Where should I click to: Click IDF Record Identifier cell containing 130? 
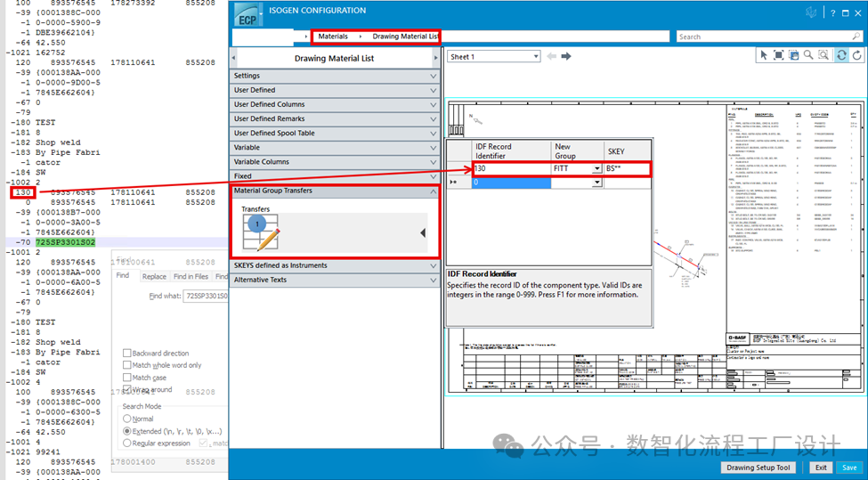(512, 168)
